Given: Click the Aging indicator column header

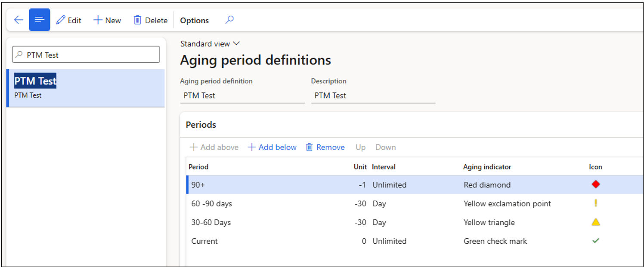Looking at the screenshot, I should tap(487, 167).
